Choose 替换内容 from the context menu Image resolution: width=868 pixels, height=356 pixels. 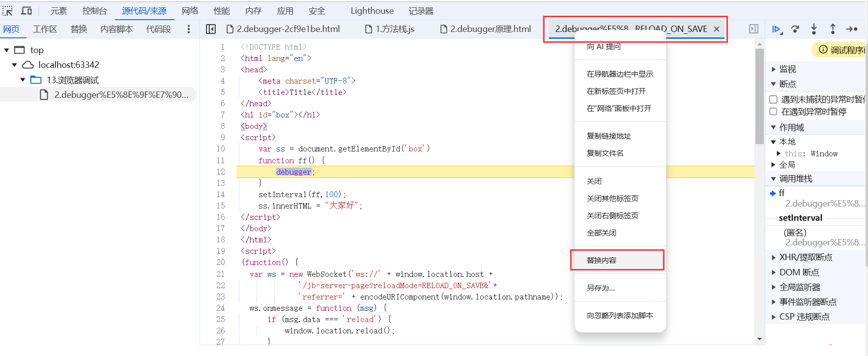tap(620, 261)
